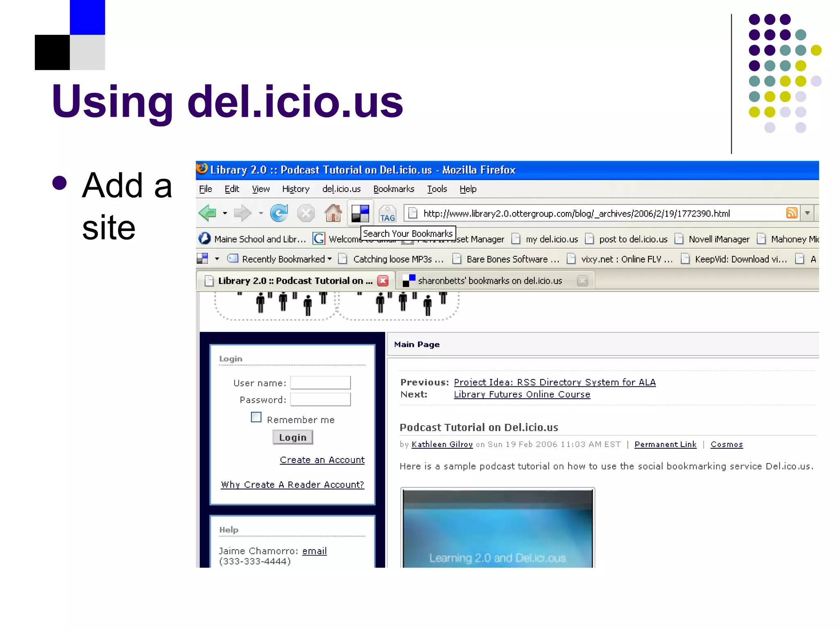The image size is (840, 630).
Task: Open the Forward button history dropdown arrow
Action: coord(261,213)
